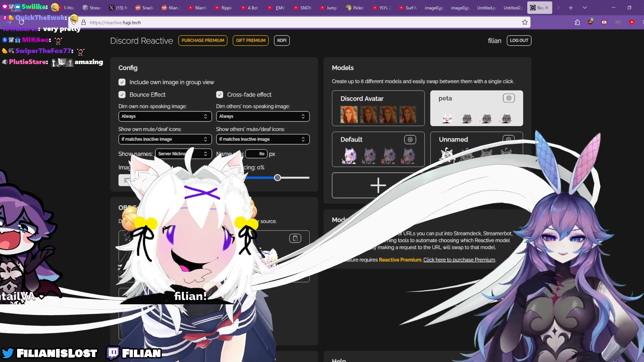
Task: Open settings gear for the peta model
Action: coord(509,98)
